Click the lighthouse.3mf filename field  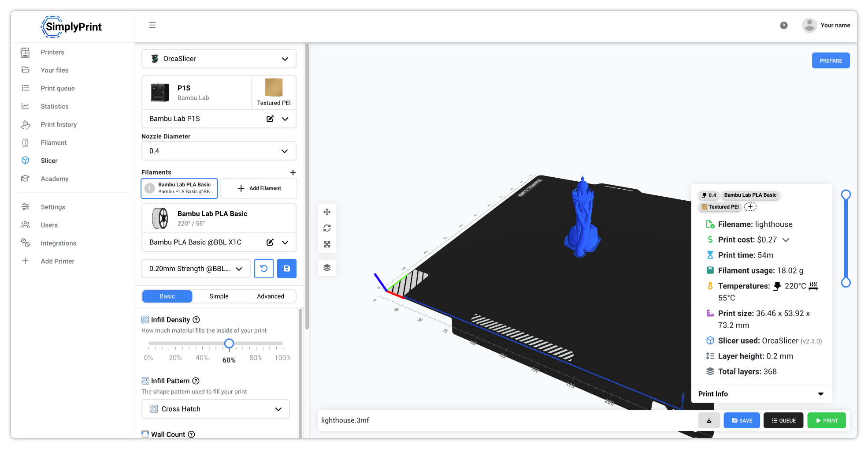(507, 420)
